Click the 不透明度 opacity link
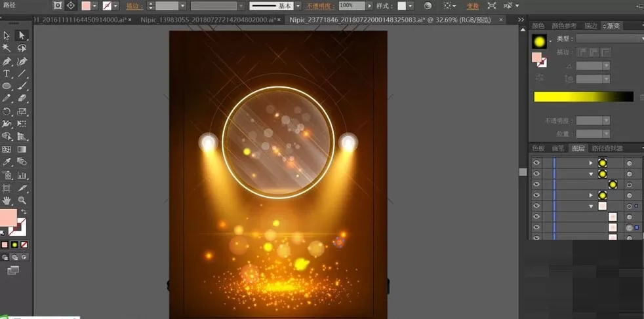 [322, 6]
